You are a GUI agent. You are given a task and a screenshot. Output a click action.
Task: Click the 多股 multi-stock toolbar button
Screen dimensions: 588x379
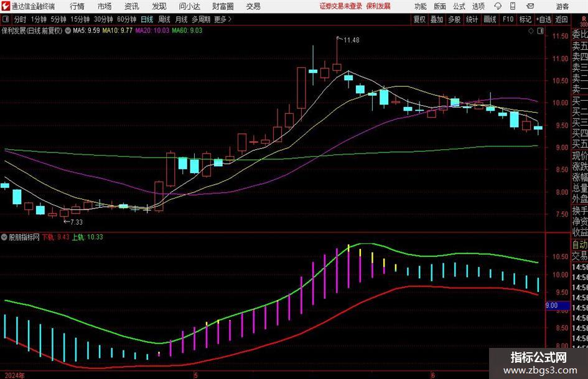click(x=454, y=19)
